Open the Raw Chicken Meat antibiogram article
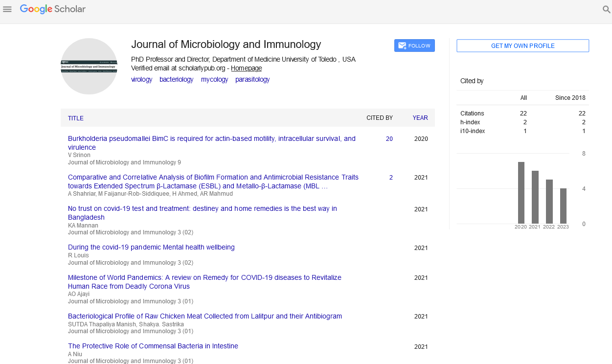Viewport: 612px width, 364px height. [x=204, y=316]
